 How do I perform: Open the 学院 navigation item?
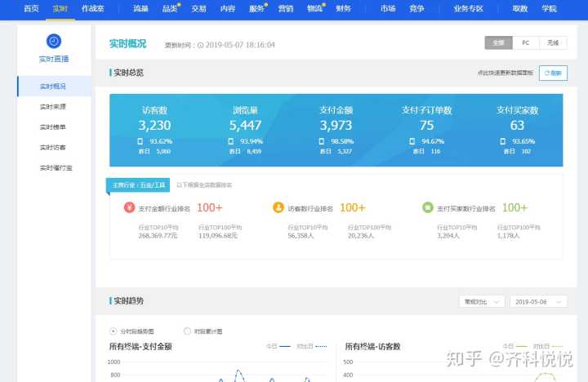coord(549,9)
